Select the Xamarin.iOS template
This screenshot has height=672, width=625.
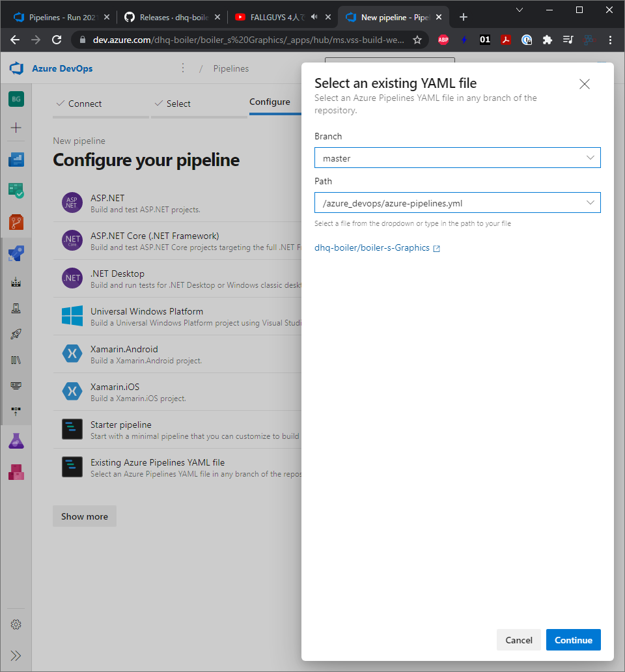177,392
